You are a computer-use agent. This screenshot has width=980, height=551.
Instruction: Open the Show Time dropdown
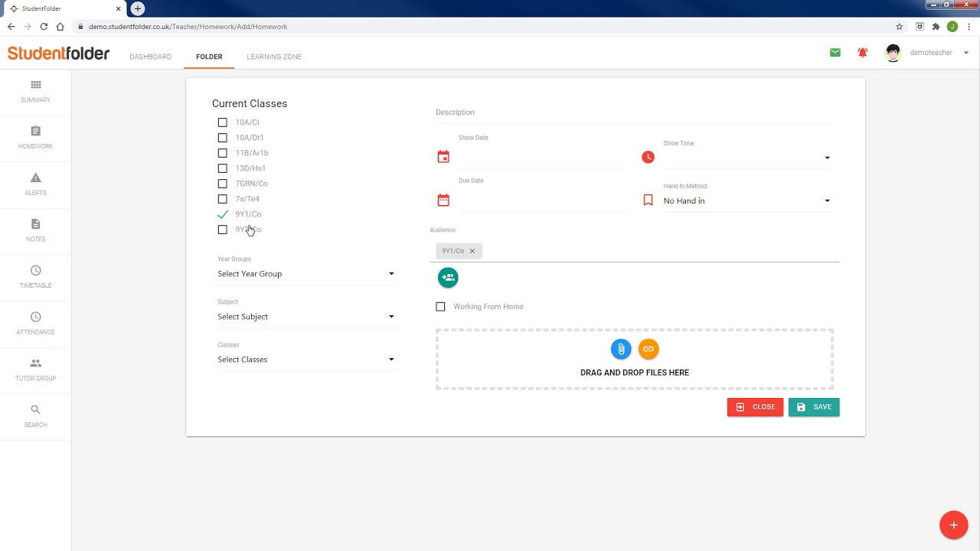(747, 158)
